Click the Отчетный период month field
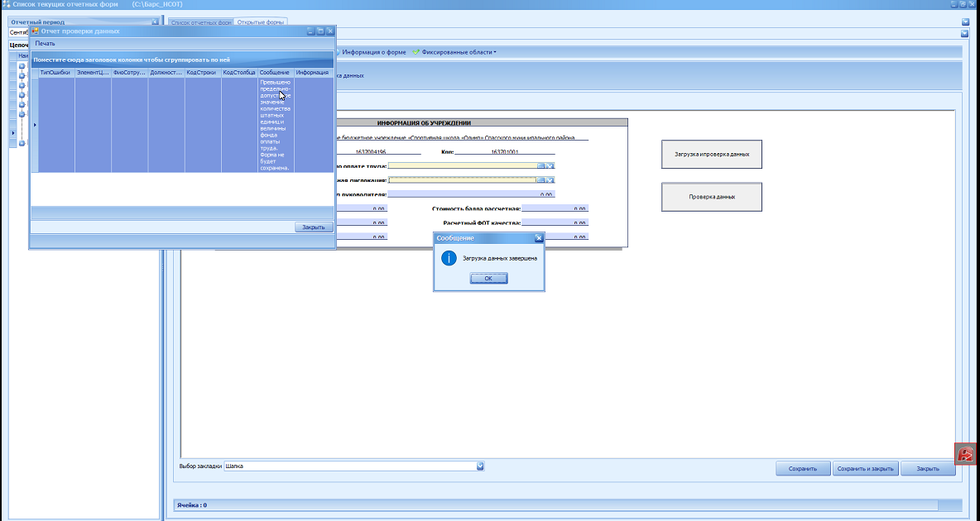This screenshot has height=521, width=980. tap(19, 32)
